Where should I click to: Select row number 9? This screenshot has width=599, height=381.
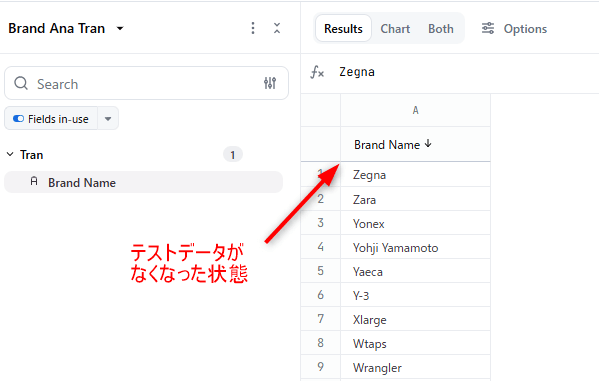click(x=321, y=367)
